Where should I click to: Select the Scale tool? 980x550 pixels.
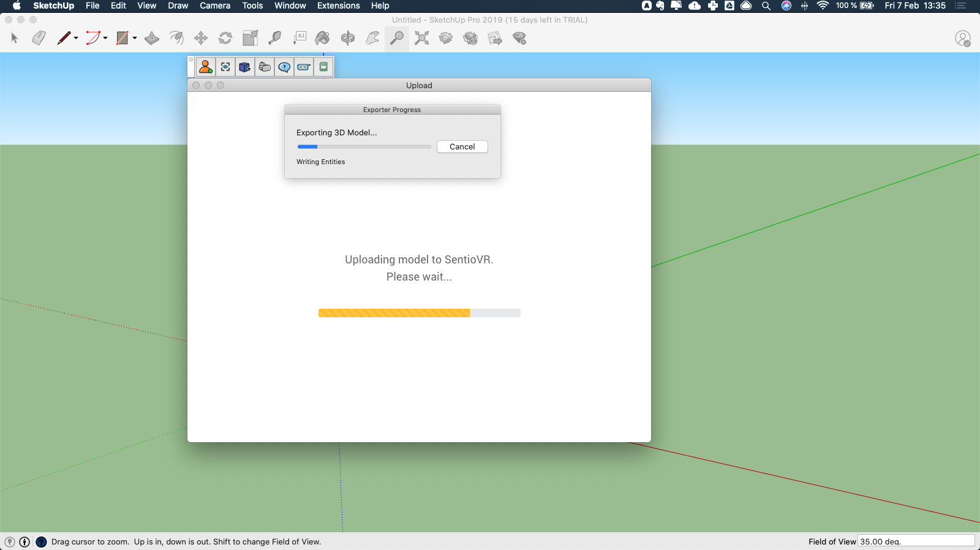point(250,38)
